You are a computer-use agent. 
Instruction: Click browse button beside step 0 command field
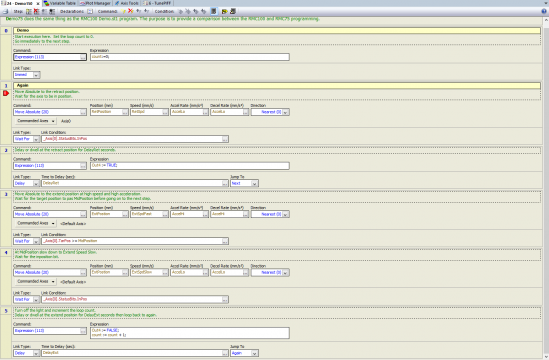(x=83, y=57)
